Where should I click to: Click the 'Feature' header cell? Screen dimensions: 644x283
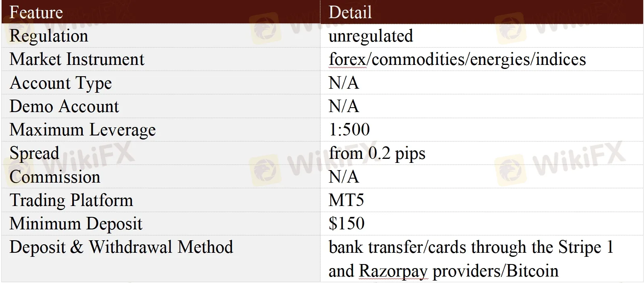[36, 12]
